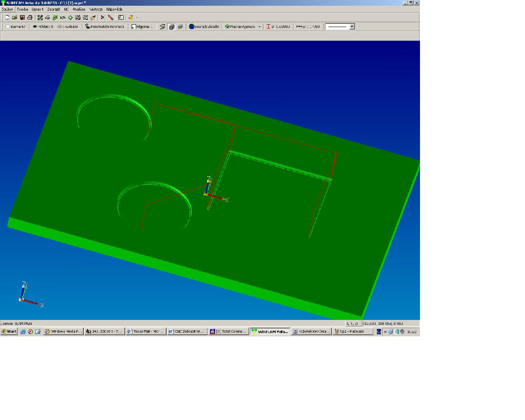
Task: Toggle the Barva color checkbox
Action: pyautogui.click(x=8, y=27)
